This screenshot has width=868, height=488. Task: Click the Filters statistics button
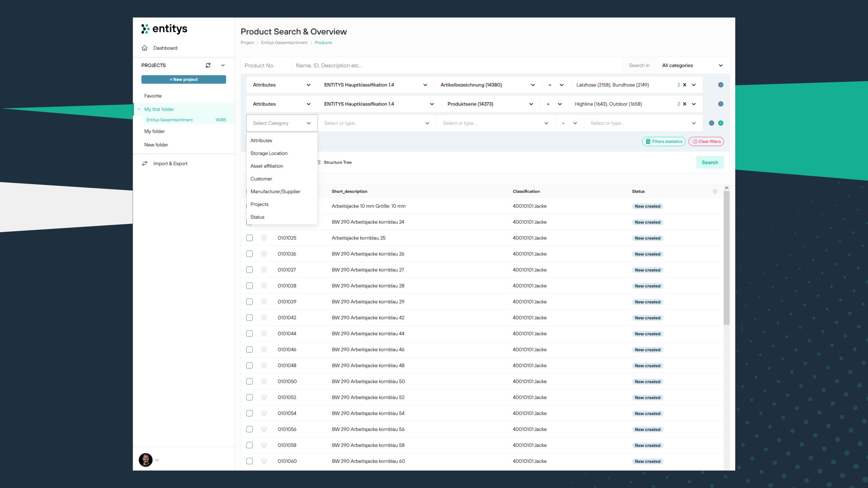(664, 142)
